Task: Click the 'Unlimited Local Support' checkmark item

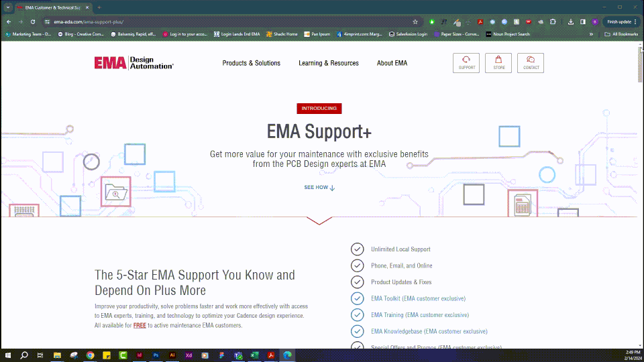Action: point(390,249)
